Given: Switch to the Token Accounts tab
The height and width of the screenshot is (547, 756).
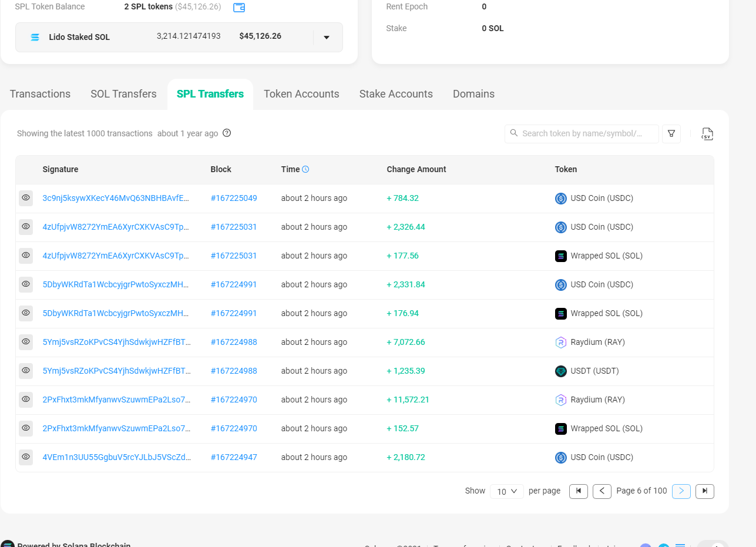Looking at the screenshot, I should point(301,94).
